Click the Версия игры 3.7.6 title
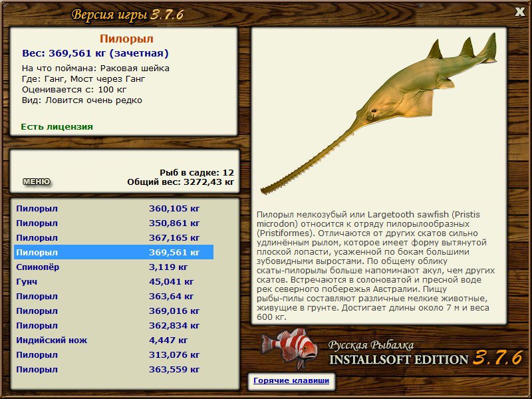Viewport: 532px width, 399px height. pyautogui.click(x=127, y=15)
